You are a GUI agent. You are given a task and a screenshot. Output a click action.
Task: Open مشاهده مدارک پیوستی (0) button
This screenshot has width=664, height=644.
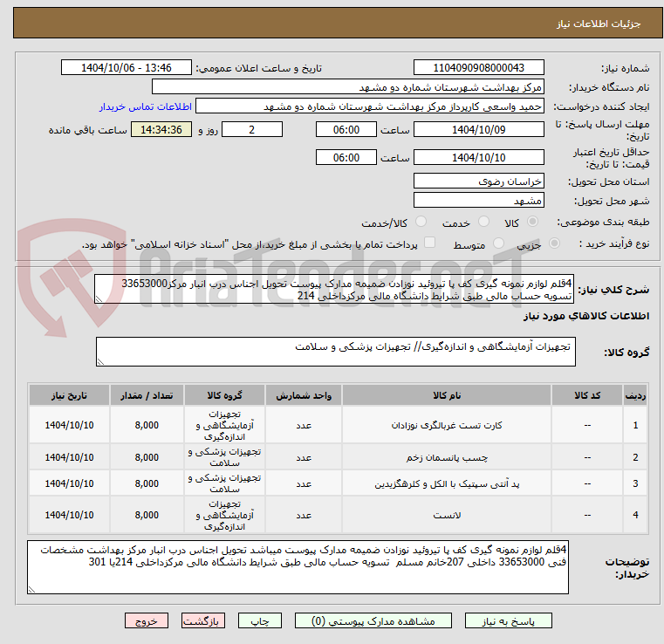(x=373, y=620)
